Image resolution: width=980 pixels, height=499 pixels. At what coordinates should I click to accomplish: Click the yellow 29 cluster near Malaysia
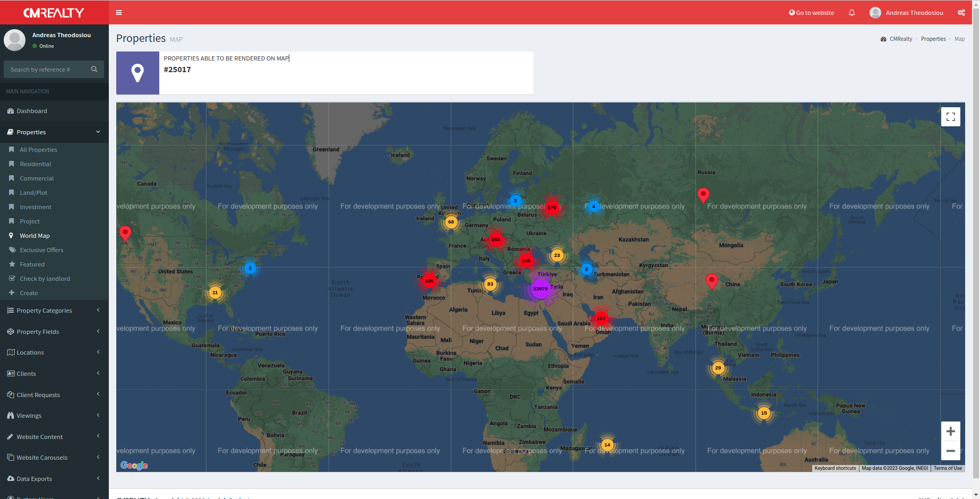tap(718, 368)
